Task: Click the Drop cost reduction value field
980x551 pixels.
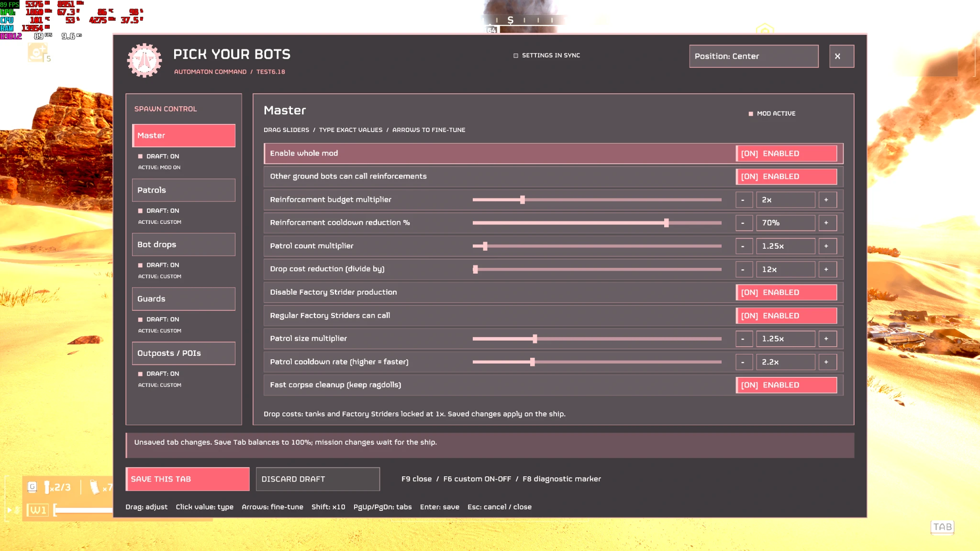Action: tap(785, 269)
